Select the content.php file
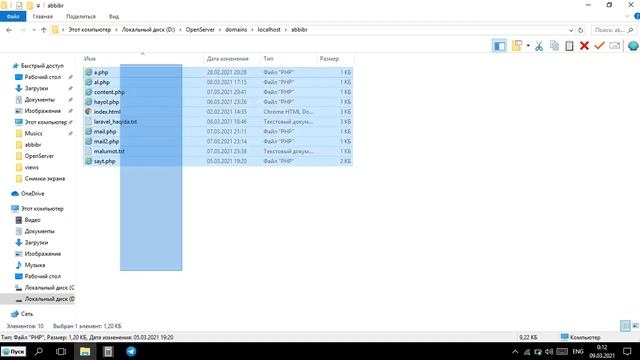Screen dimensions: 640x360 (x=109, y=92)
